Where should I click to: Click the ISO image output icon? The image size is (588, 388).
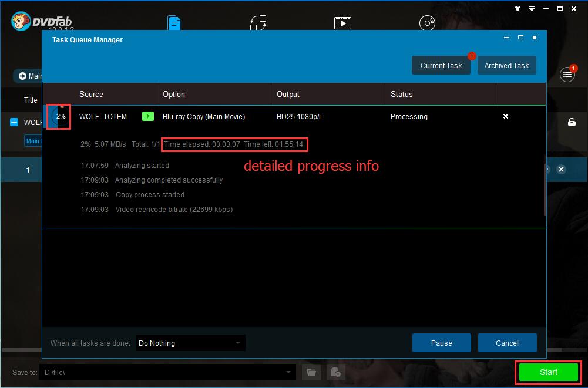pos(335,372)
